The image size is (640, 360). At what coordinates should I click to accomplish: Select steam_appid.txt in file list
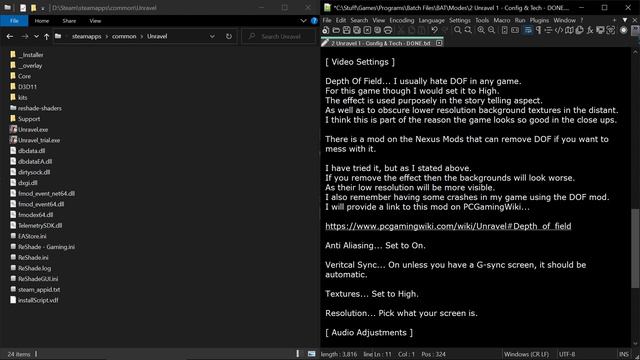pyautogui.click(x=39, y=289)
